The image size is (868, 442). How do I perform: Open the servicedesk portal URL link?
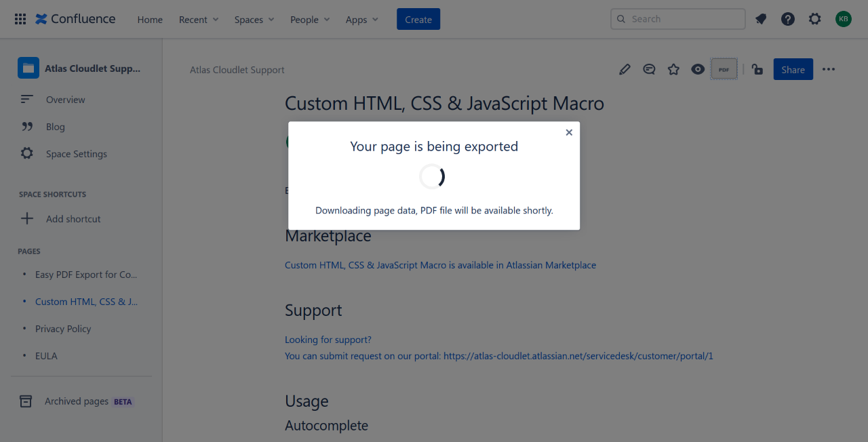pos(578,356)
